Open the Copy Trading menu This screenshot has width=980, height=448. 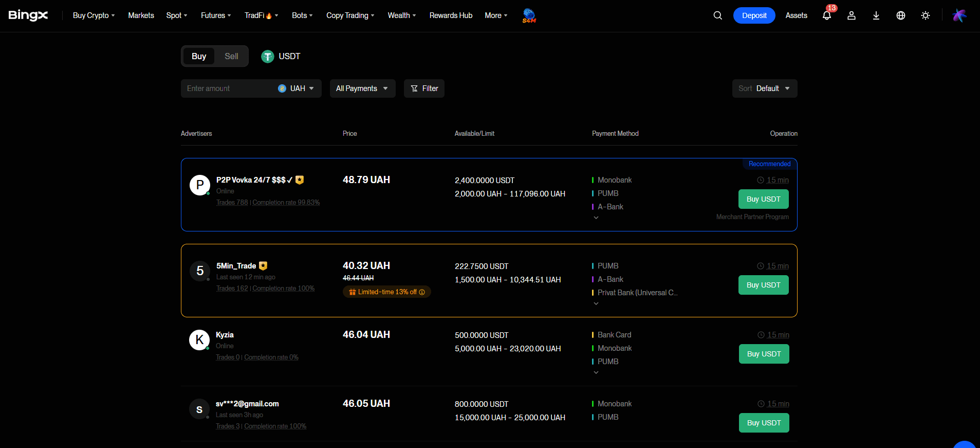point(350,15)
